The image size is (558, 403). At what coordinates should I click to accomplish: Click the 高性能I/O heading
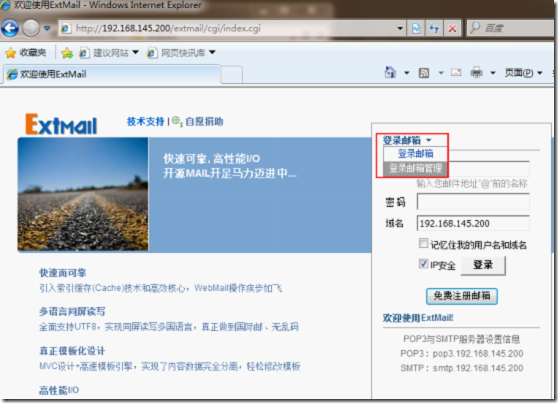click(x=59, y=391)
